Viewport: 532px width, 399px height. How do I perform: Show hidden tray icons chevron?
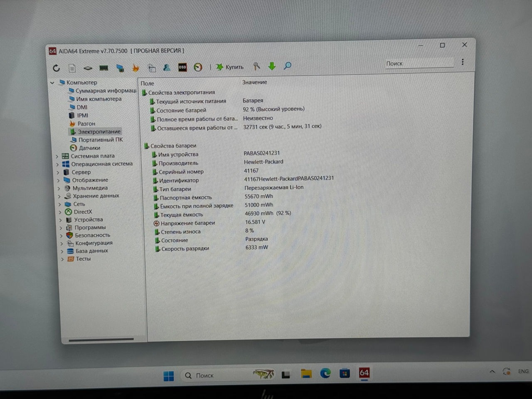click(492, 372)
